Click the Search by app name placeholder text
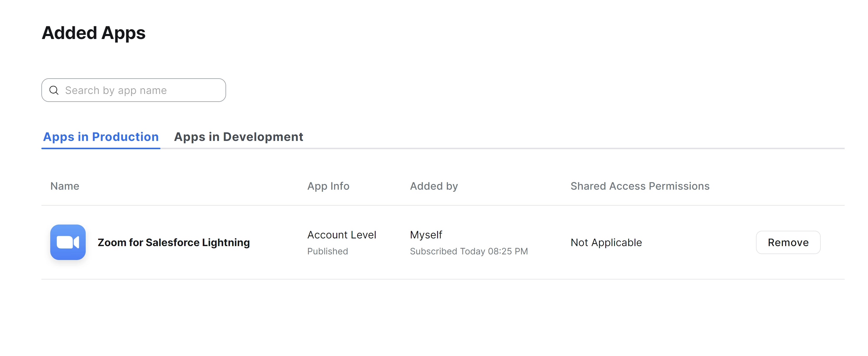 116,90
